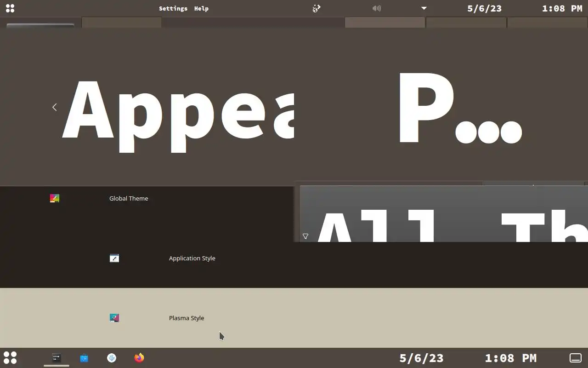Click the System Settings icon in the taskbar
588x368 pixels.
[x=57, y=358]
